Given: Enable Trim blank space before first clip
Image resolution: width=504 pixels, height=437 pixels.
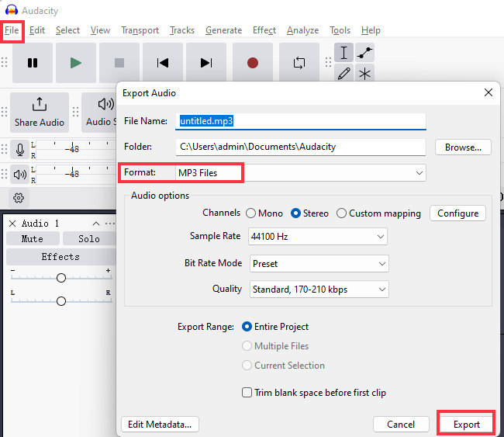Looking at the screenshot, I should (x=247, y=393).
